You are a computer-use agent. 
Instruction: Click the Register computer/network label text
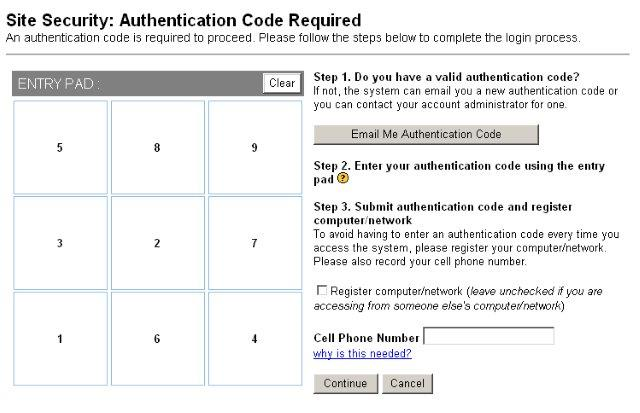[396, 291]
